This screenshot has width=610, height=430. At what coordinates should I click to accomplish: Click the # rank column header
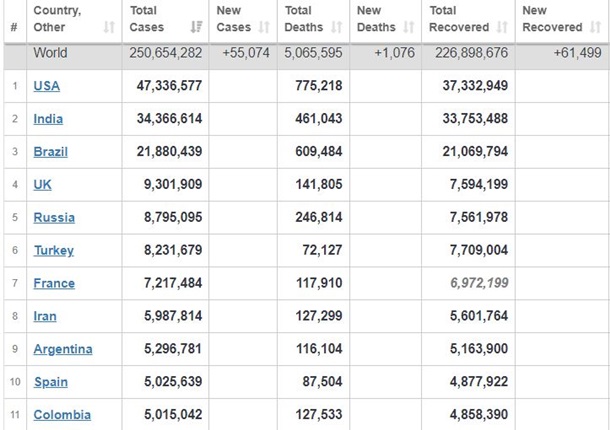13,28
